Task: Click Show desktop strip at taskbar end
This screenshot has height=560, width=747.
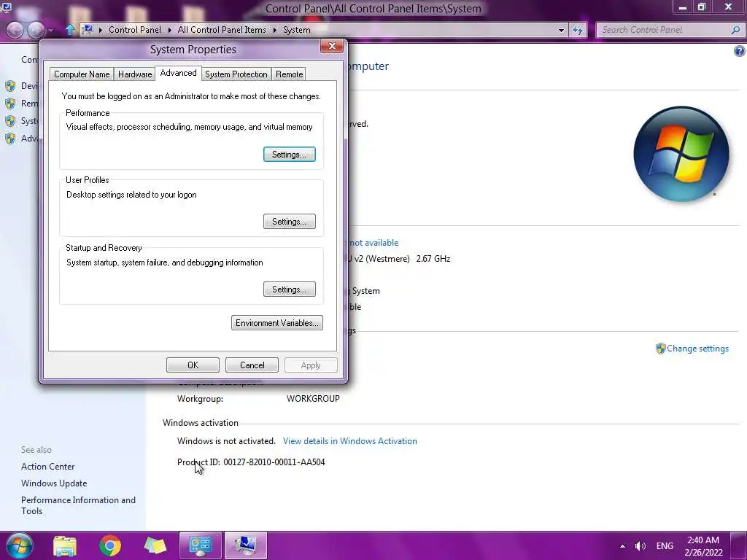Action: [x=739, y=545]
